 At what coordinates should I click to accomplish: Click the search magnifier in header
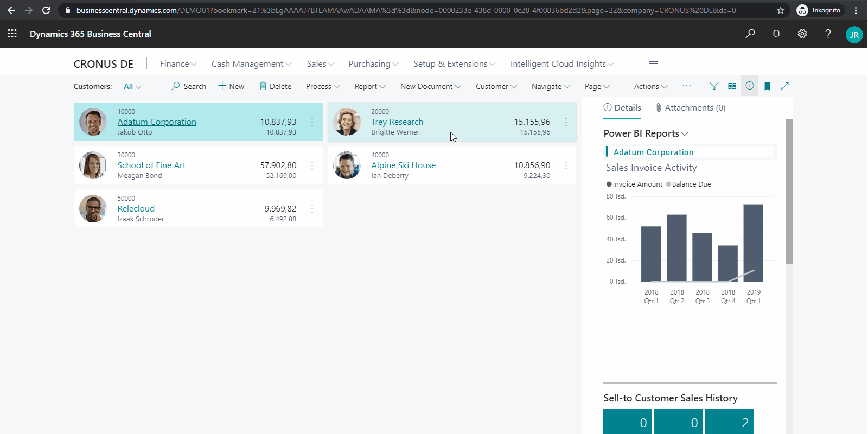coord(750,34)
